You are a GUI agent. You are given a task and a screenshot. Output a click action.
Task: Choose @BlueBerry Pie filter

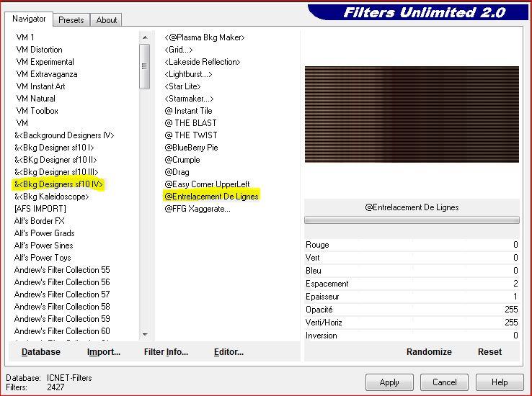coord(191,148)
